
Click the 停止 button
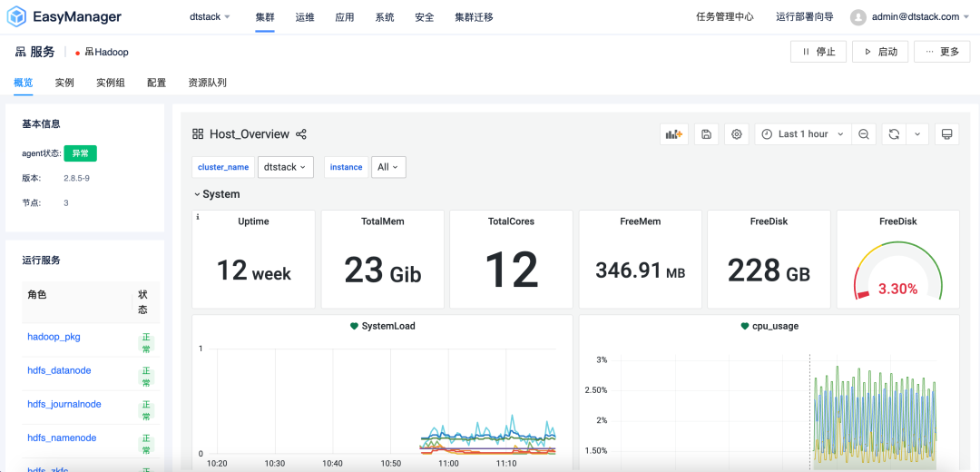(818, 52)
